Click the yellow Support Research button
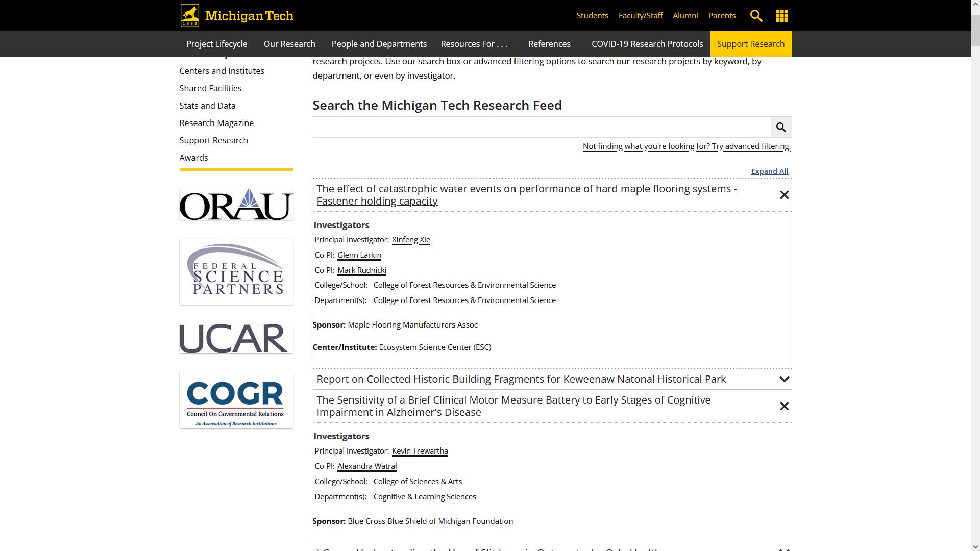This screenshot has height=551, width=980. [751, 44]
